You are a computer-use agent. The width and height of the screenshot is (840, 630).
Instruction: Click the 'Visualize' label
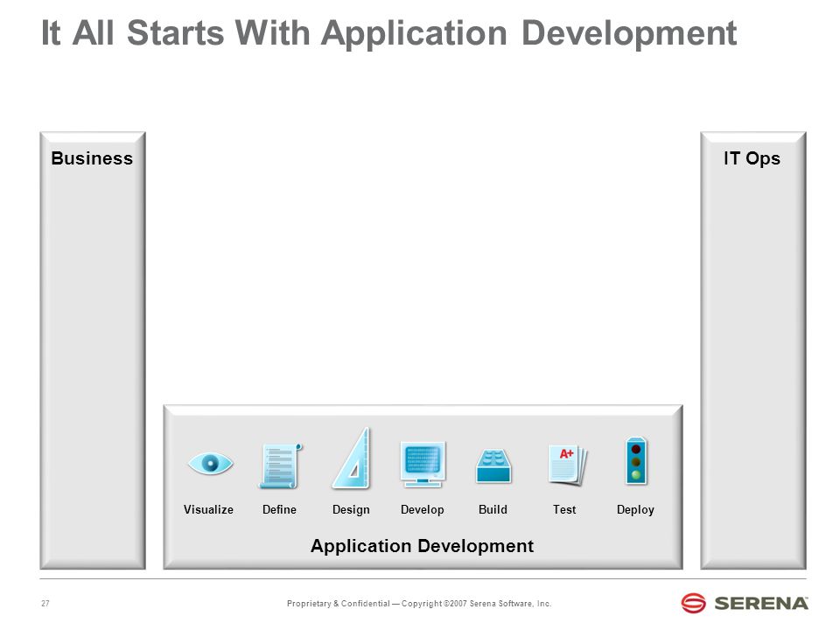[x=208, y=509]
